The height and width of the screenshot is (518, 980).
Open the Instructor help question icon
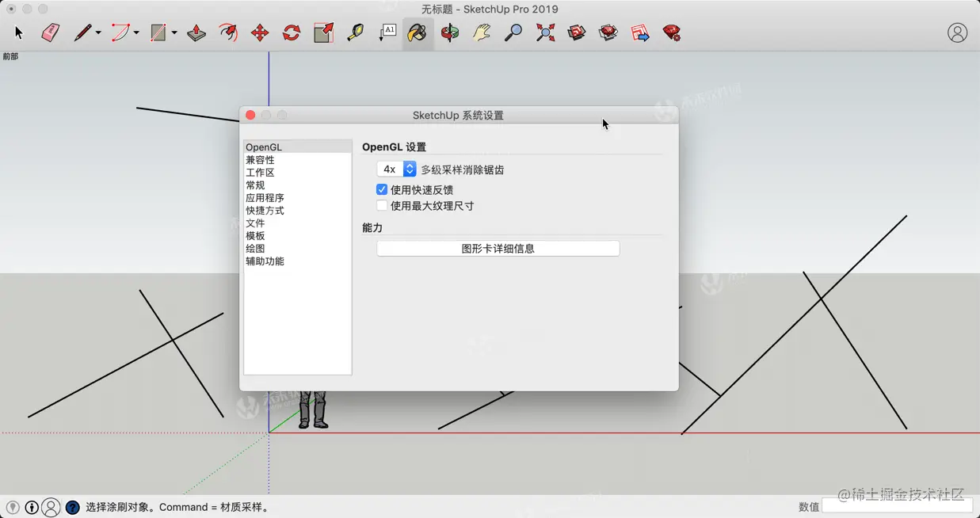click(x=72, y=508)
